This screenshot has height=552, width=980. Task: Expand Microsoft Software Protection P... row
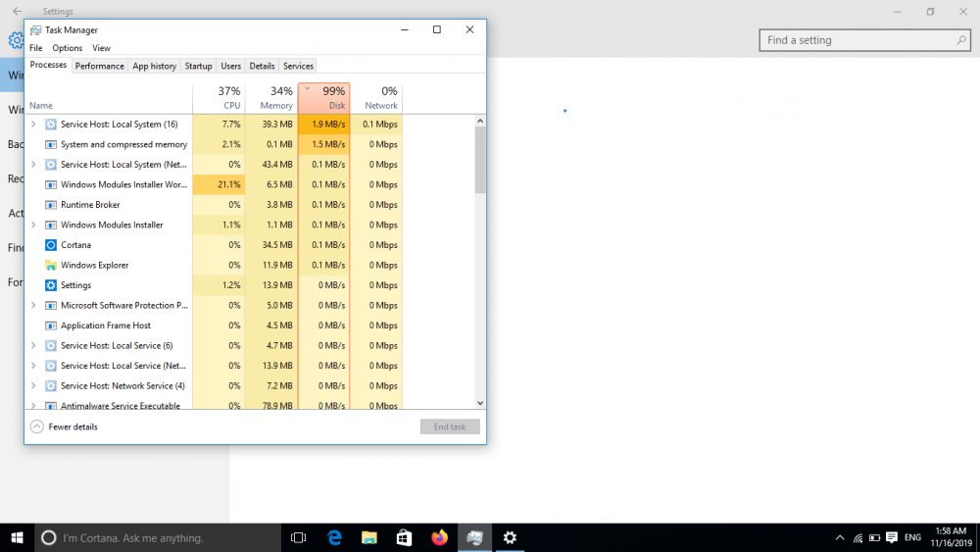[33, 305]
